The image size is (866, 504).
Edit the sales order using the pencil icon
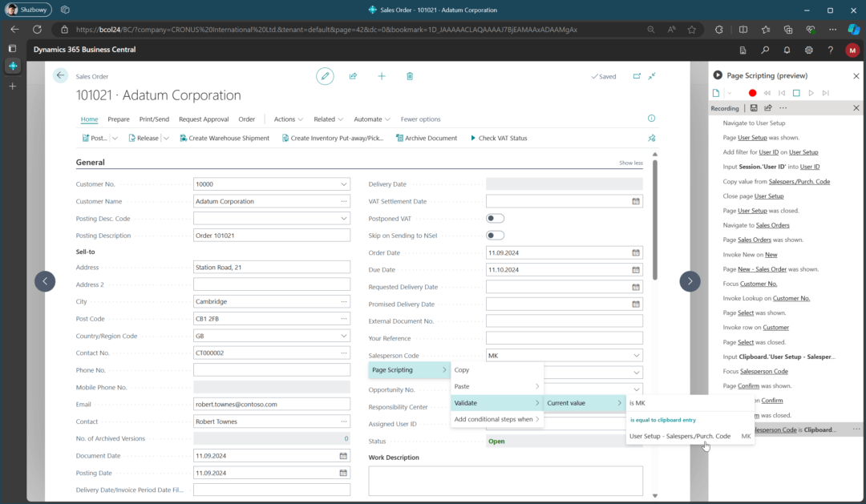click(325, 75)
